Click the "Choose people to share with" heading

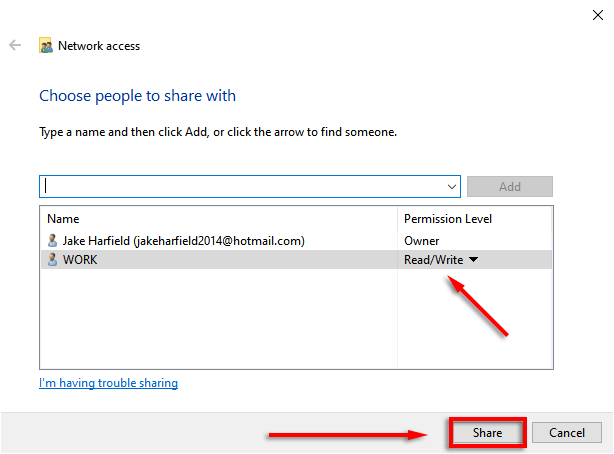[137, 96]
